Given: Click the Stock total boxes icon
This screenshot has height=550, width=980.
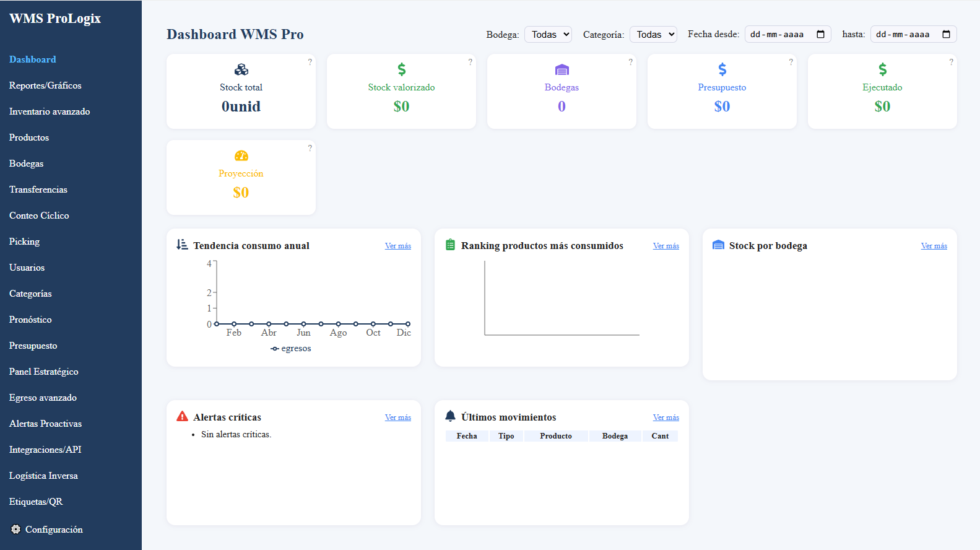Looking at the screenshot, I should tap(241, 69).
